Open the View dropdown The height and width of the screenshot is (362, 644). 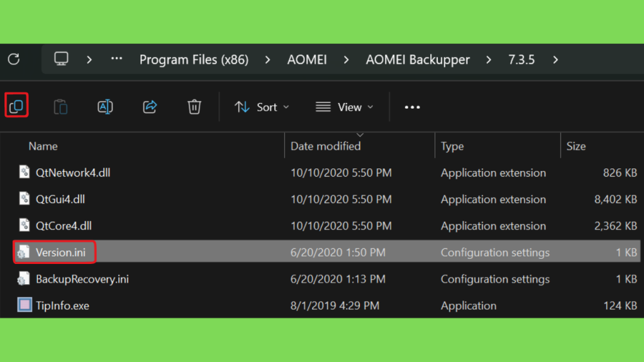345,107
